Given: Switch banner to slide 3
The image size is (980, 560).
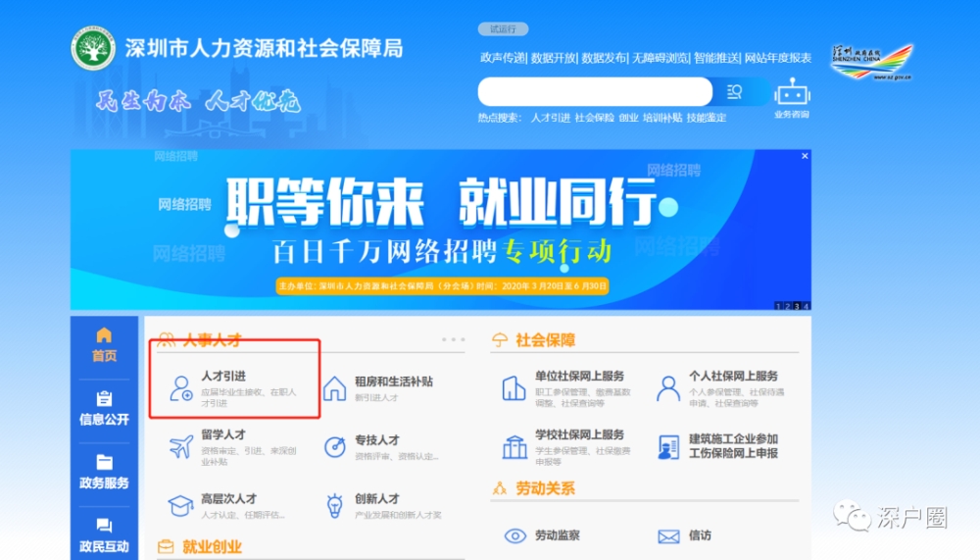Looking at the screenshot, I should click(796, 306).
